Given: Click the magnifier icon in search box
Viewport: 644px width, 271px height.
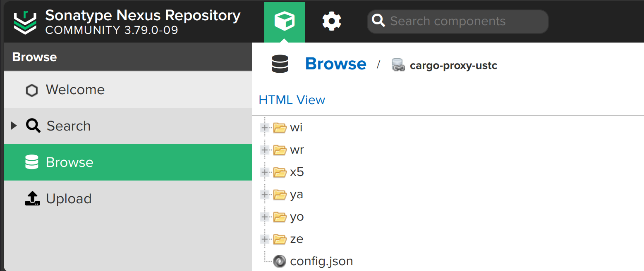Looking at the screenshot, I should (x=378, y=20).
